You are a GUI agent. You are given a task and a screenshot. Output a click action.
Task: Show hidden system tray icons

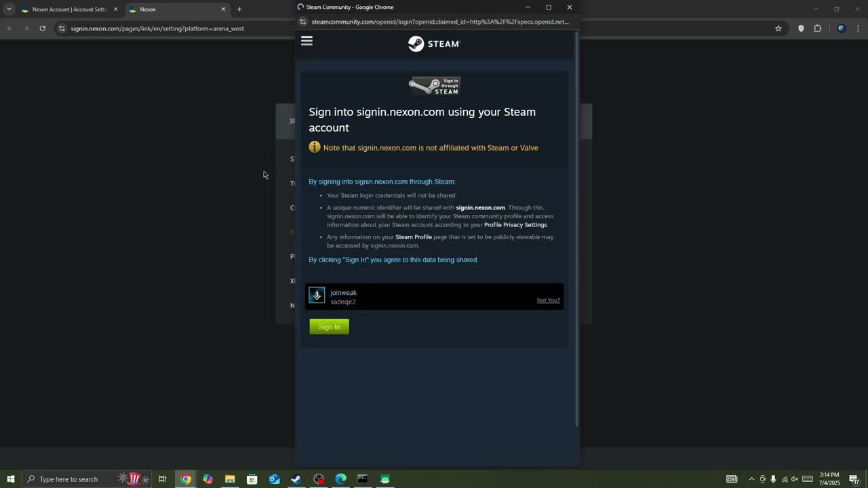click(751, 479)
